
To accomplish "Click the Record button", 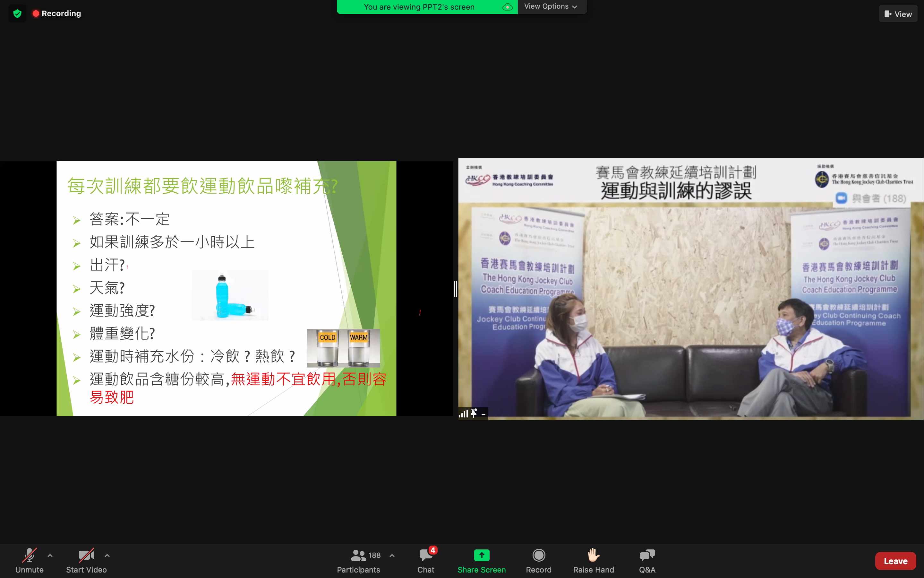I will 539,560.
